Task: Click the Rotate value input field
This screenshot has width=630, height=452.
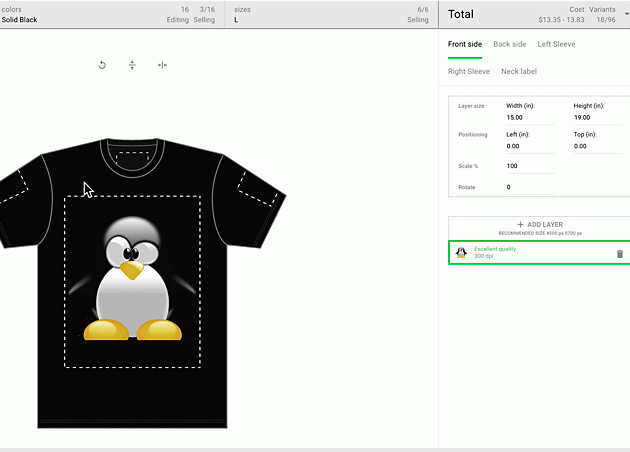Action: pos(530,187)
